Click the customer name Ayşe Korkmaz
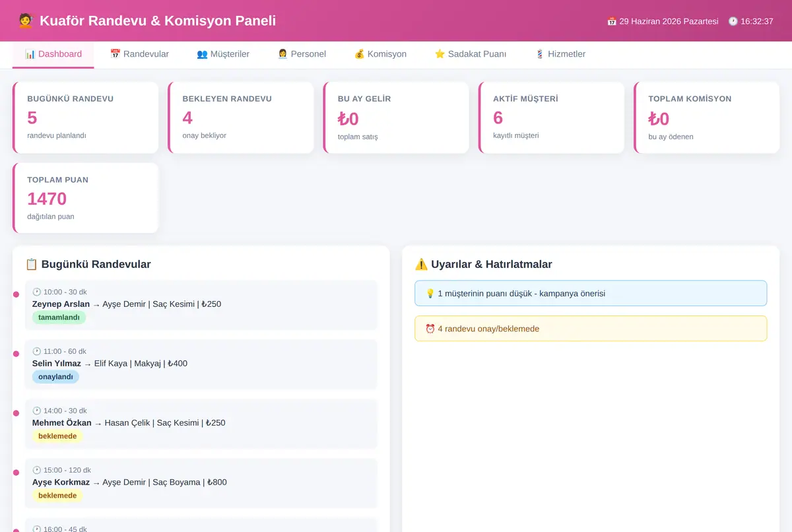The image size is (792, 532). (61, 482)
